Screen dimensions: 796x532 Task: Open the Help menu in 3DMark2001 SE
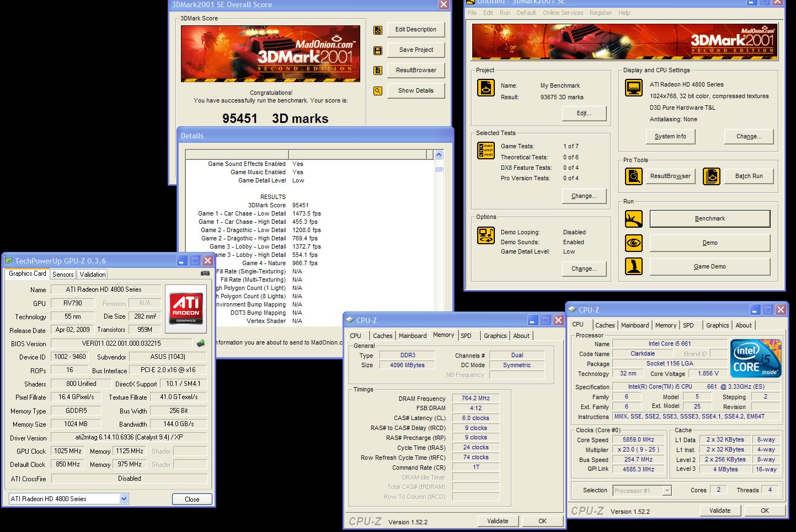624,13
